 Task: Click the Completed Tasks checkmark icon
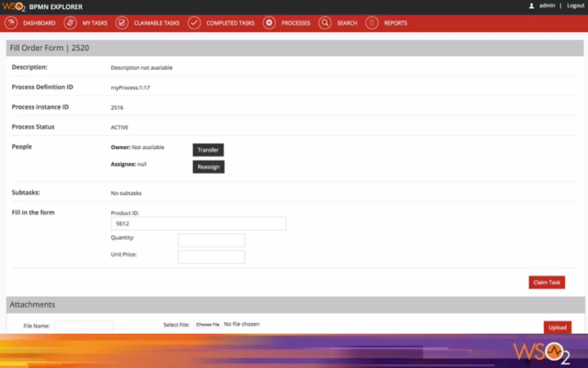194,23
